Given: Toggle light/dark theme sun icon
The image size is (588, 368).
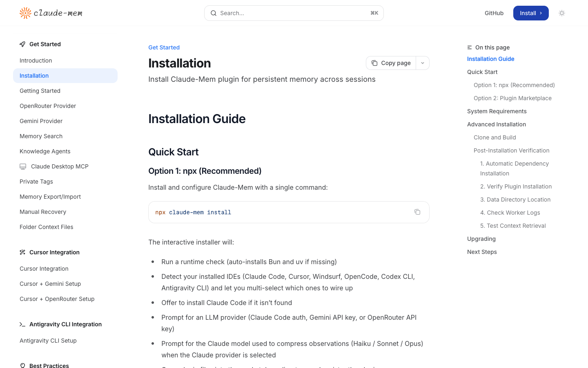Looking at the screenshot, I should [562, 13].
